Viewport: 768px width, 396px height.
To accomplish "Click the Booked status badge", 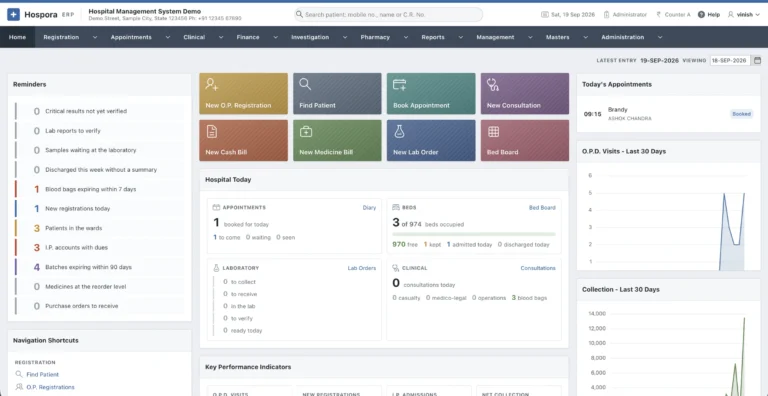I will (x=742, y=114).
